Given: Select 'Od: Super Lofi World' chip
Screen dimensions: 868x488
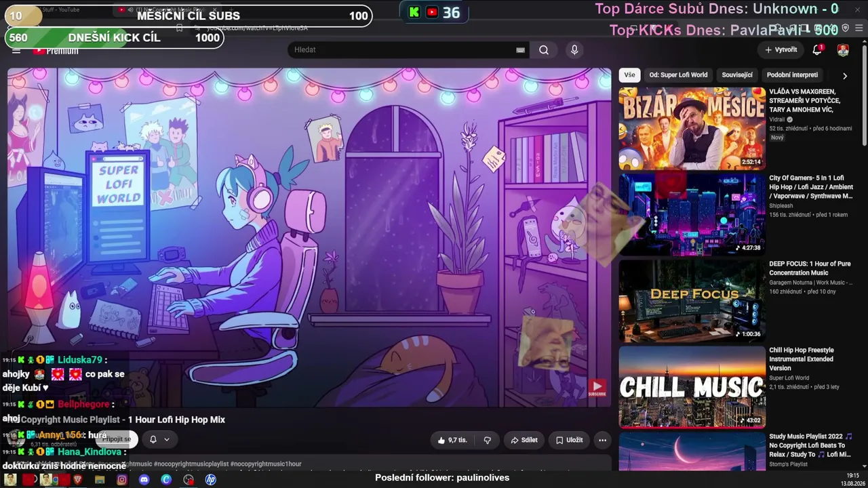Looking at the screenshot, I should 678,75.
